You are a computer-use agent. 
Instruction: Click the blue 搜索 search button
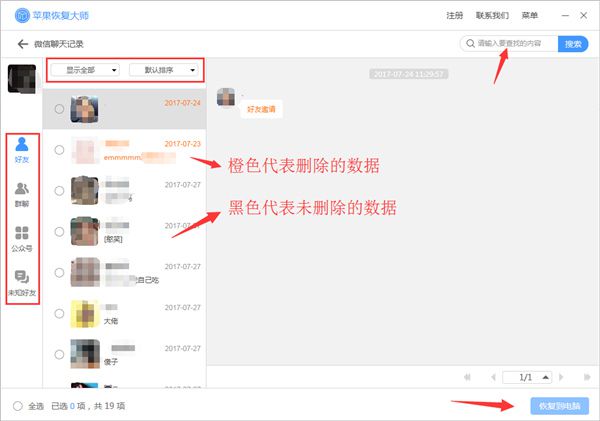573,44
